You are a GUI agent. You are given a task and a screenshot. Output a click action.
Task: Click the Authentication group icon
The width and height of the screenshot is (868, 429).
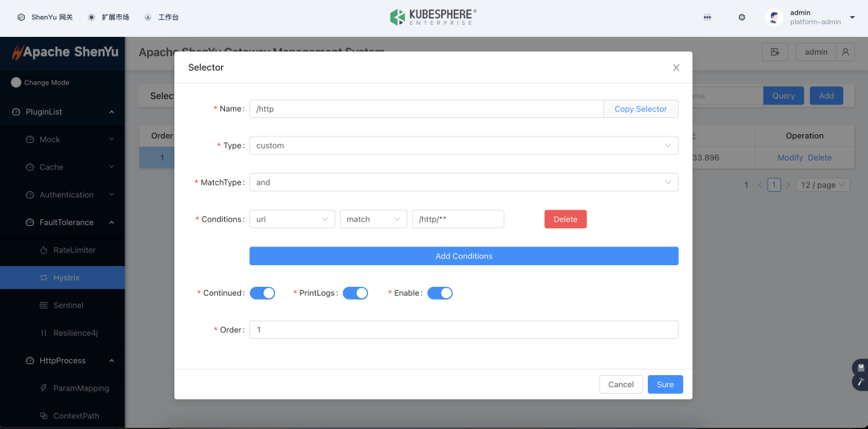pyautogui.click(x=30, y=195)
